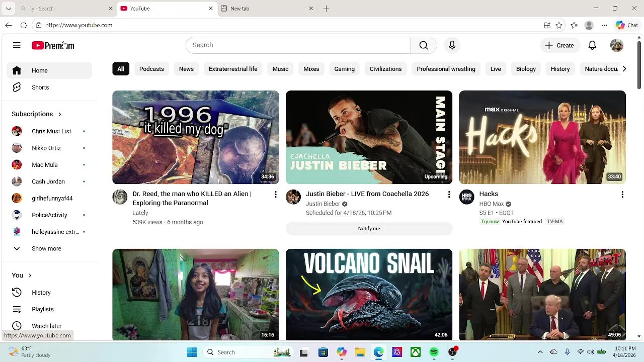The image size is (644, 362).
Task: Click the browser refresh button
Action: 23,25
